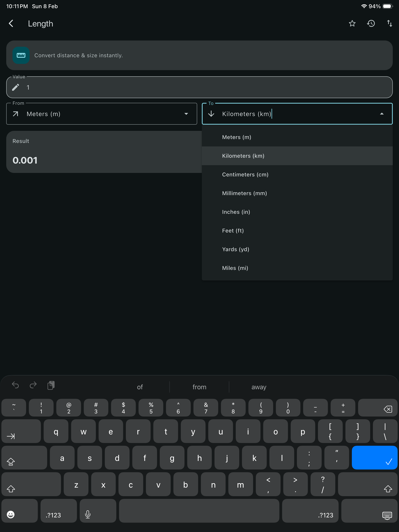Tap the Length page title
Viewport: 399px width, 532px height.
coord(41,24)
